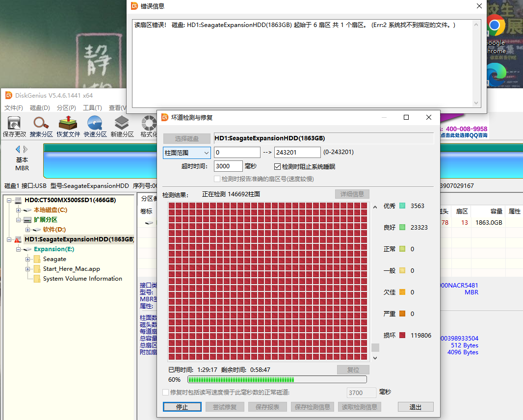Screen dimensions: 523x420
Task: Click the 复位 button
Action: [x=353, y=369]
